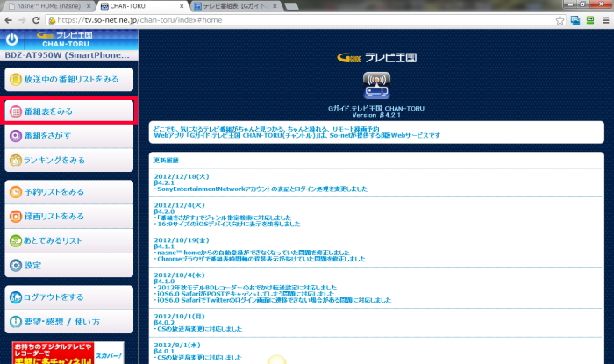Click the green icon beside あとでみるリスト
The image size is (614, 364).
point(15,240)
